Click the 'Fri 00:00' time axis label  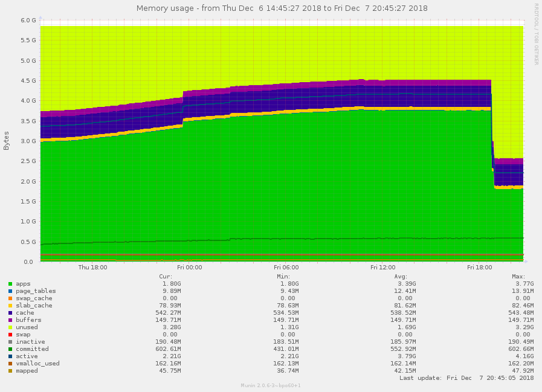(189, 267)
